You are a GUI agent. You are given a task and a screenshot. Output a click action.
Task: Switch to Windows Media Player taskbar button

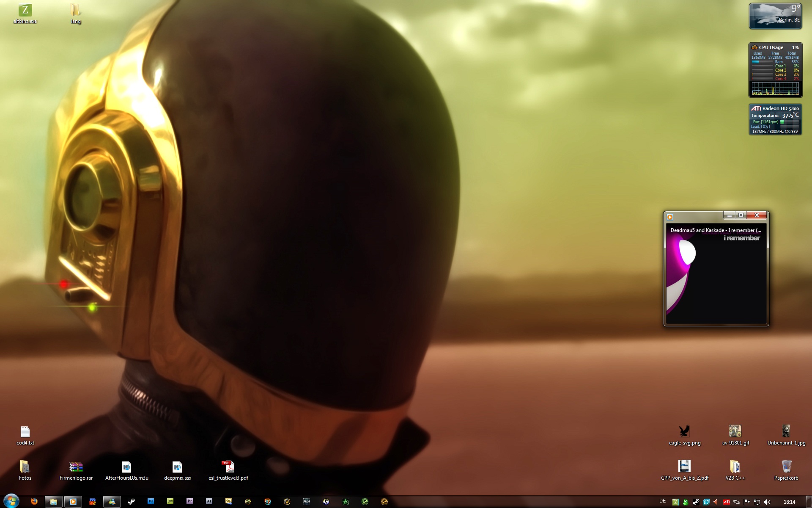(x=73, y=502)
